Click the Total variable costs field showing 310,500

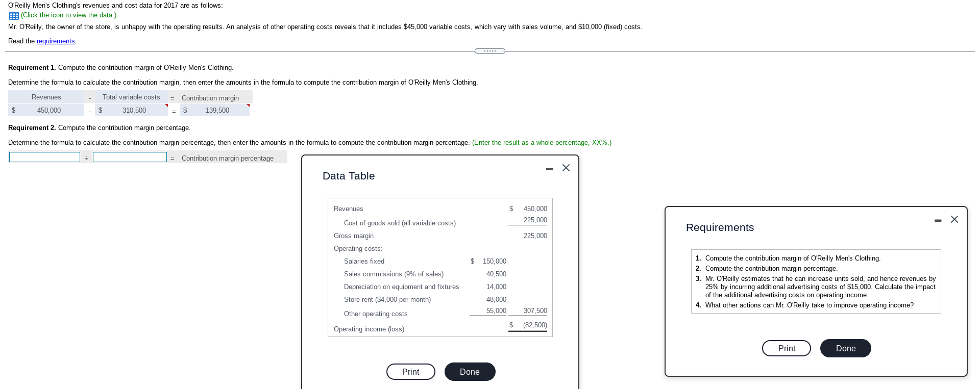(x=131, y=110)
